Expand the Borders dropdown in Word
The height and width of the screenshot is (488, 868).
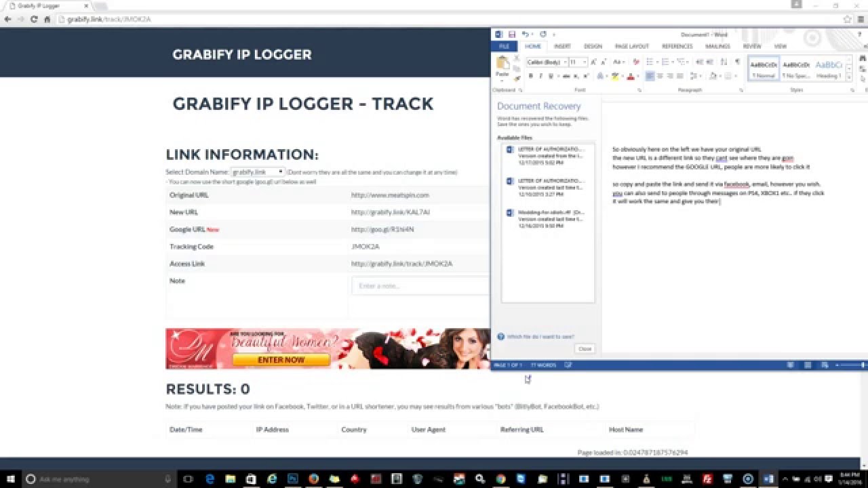pyautogui.click(x=735, y=76)
